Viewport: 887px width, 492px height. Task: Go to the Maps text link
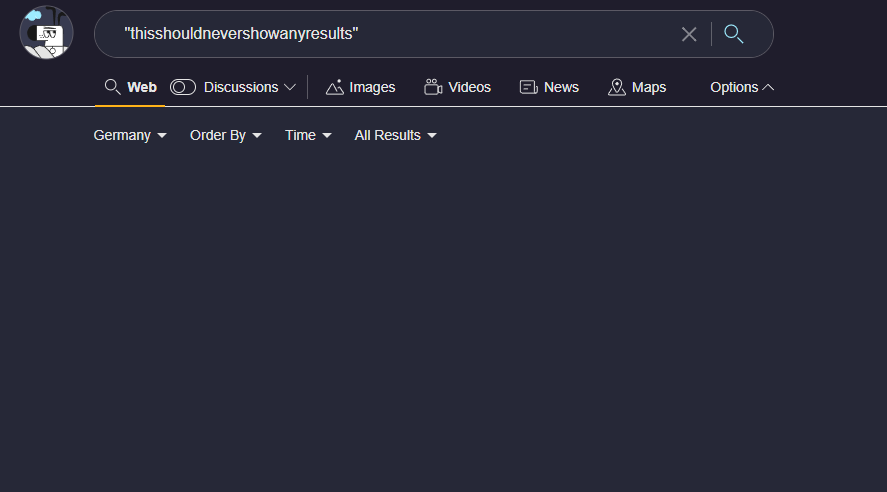coord(649,87)
